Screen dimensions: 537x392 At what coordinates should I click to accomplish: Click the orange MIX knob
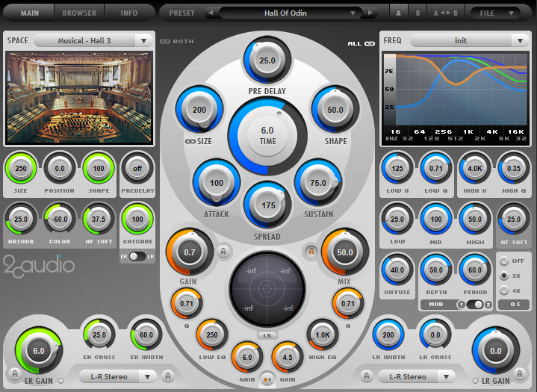(x=345, y=252)
